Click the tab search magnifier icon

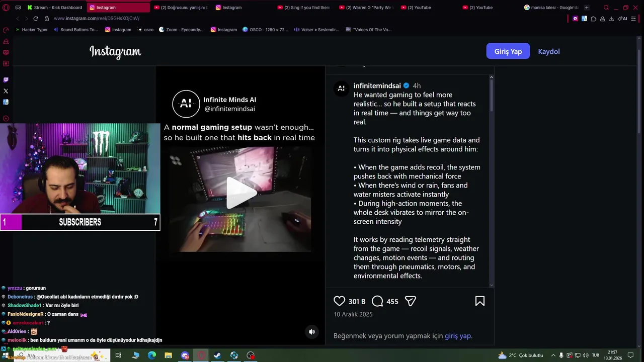coord(606,8)
